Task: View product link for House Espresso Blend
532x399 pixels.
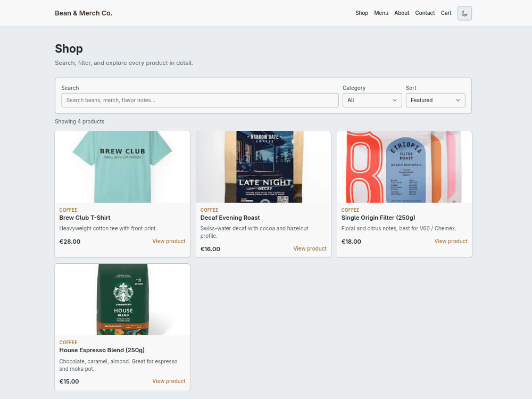Action: (169, 381)
